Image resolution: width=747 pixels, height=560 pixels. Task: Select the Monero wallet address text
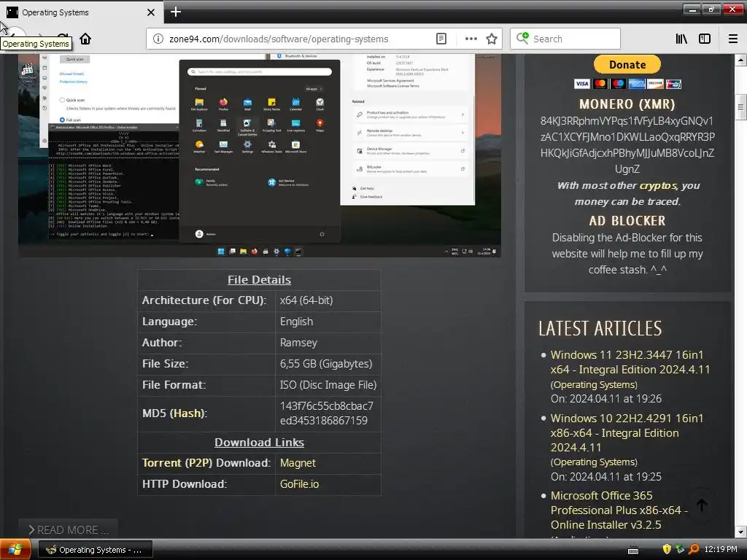tap(627, 145)
